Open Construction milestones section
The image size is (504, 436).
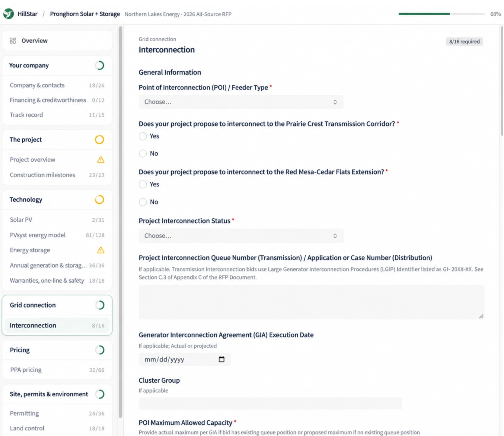click(57, 175)
